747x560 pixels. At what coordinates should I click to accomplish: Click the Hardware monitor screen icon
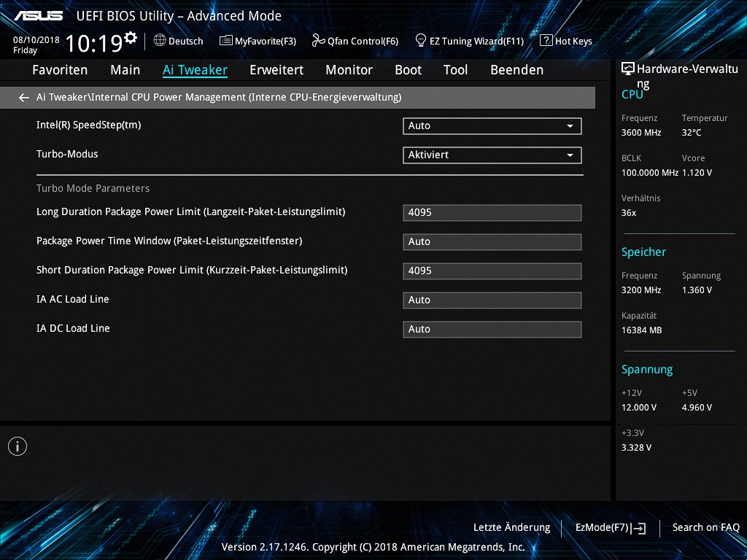628,69
